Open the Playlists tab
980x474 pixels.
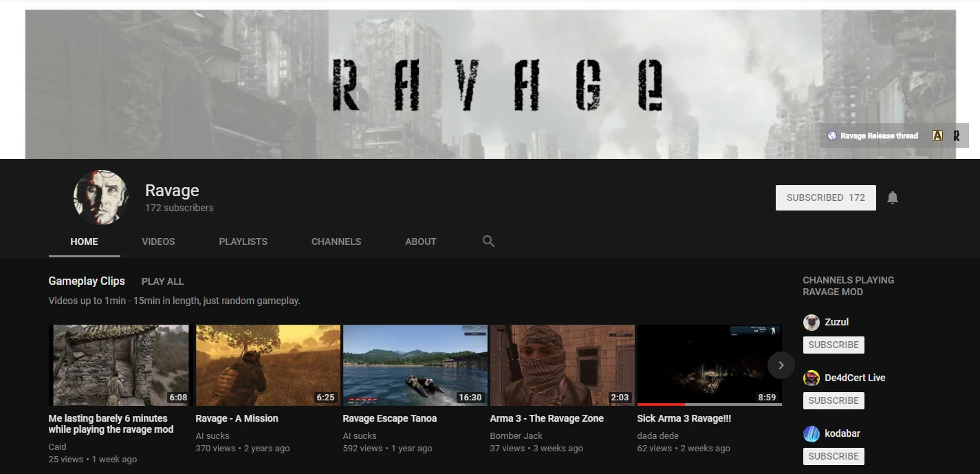tap(243, 241)
